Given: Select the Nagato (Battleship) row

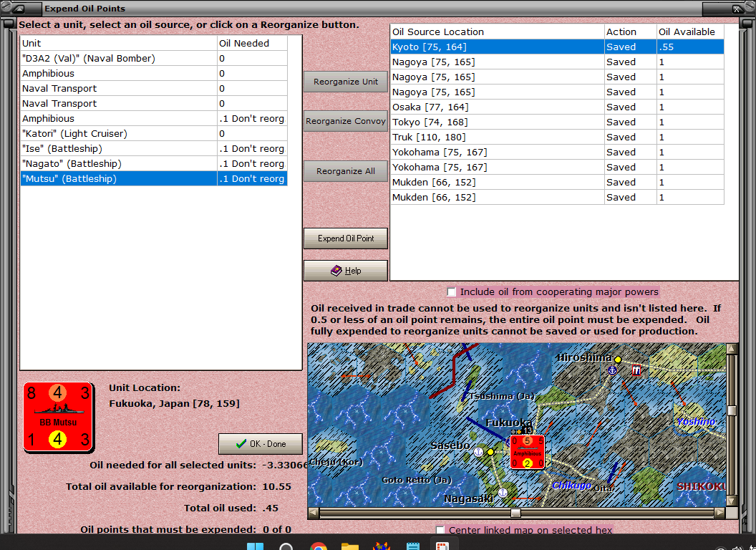Looking at the screenshot, I should pyautogui.click(x=154, y=163).
